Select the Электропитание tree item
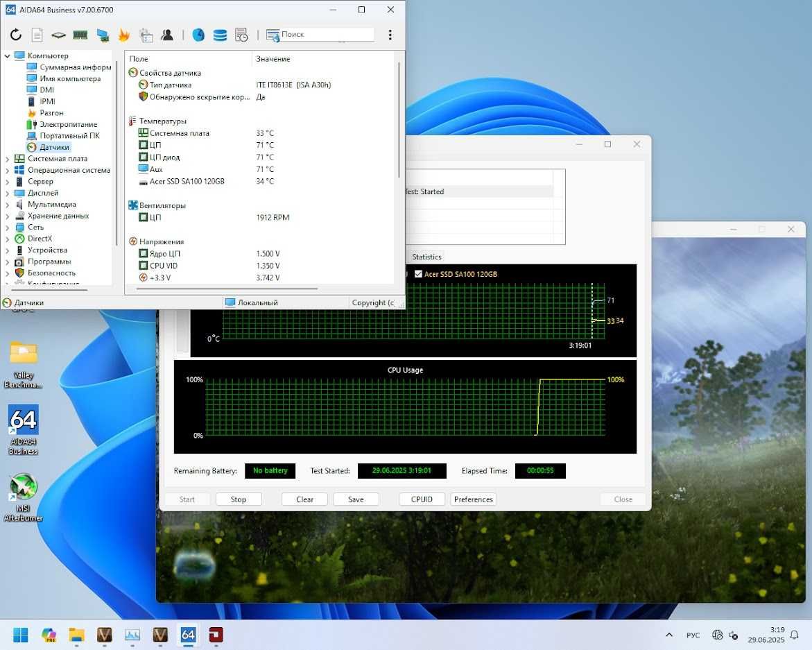 (x=69, y=123)
